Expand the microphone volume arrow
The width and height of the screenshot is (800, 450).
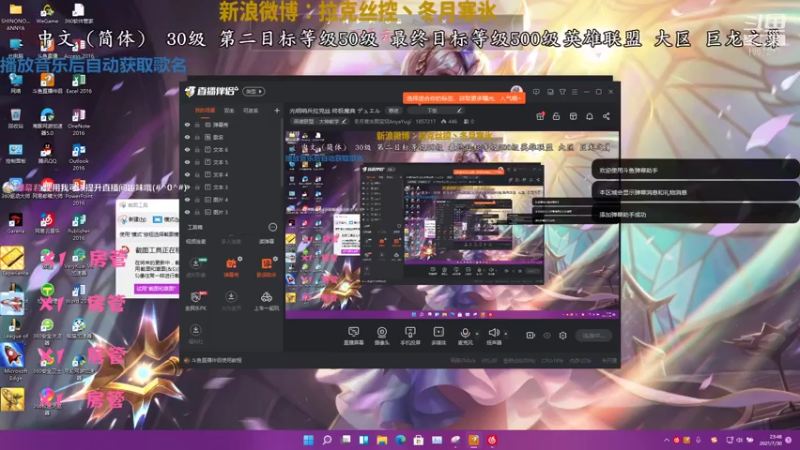tap(477, 334)
